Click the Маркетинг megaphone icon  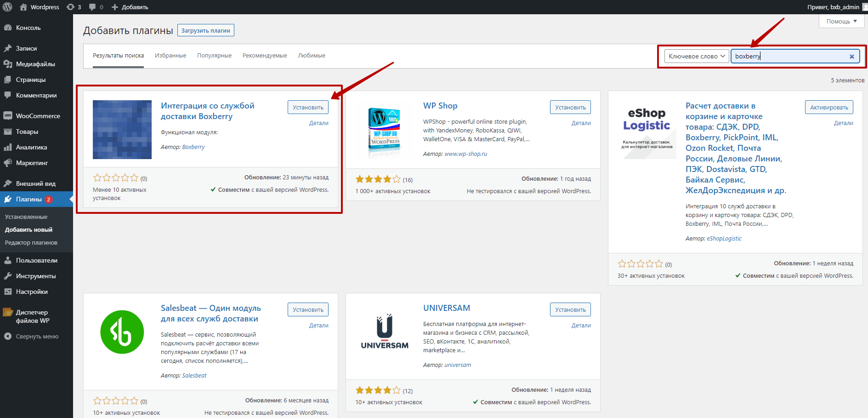(8, 163)
